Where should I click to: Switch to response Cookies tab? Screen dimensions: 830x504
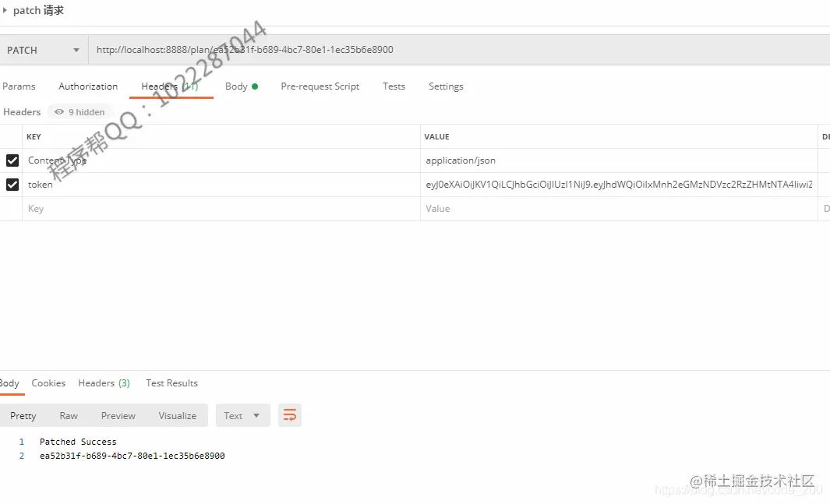(x=48, y=383)
